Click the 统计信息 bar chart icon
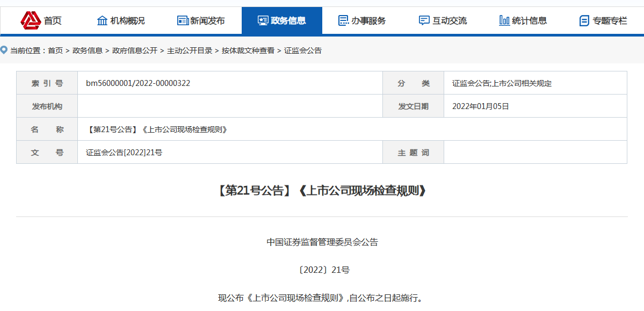644x311 pixels. coord(504,20)
